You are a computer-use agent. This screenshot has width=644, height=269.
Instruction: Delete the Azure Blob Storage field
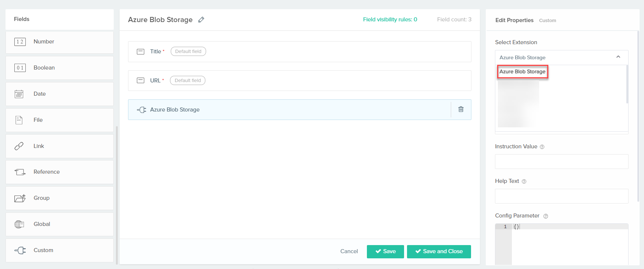pyautogui.click(x=461, y=109)
